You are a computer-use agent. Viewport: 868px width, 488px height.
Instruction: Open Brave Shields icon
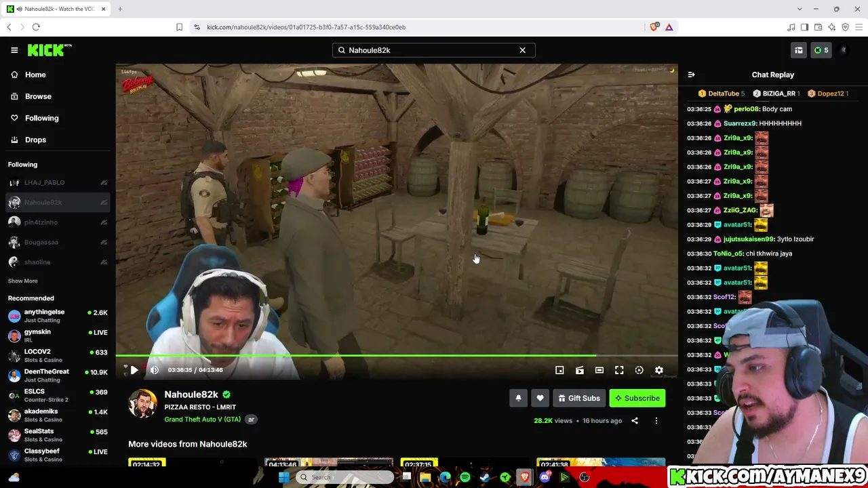pyautogui.click(x=654, y=27)
